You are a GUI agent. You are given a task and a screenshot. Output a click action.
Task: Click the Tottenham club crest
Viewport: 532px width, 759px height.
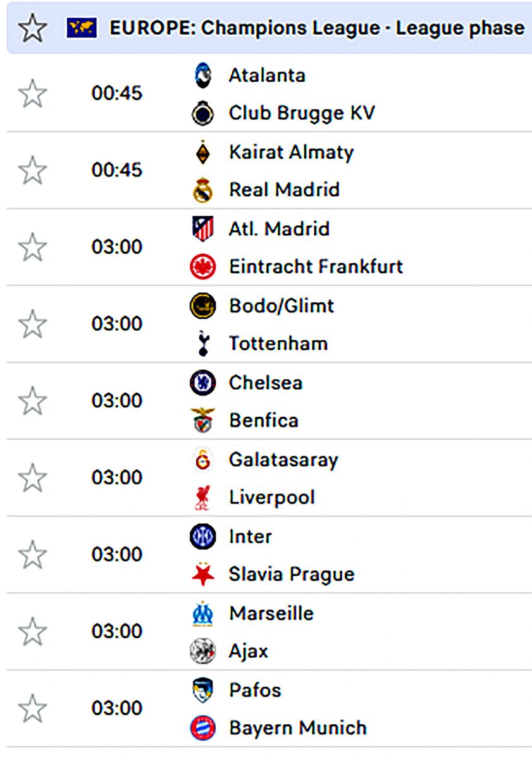(203, 343)
